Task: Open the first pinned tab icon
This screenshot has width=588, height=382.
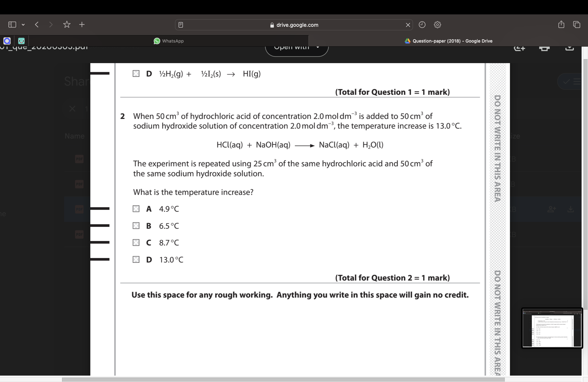Action: coord(7,41)
